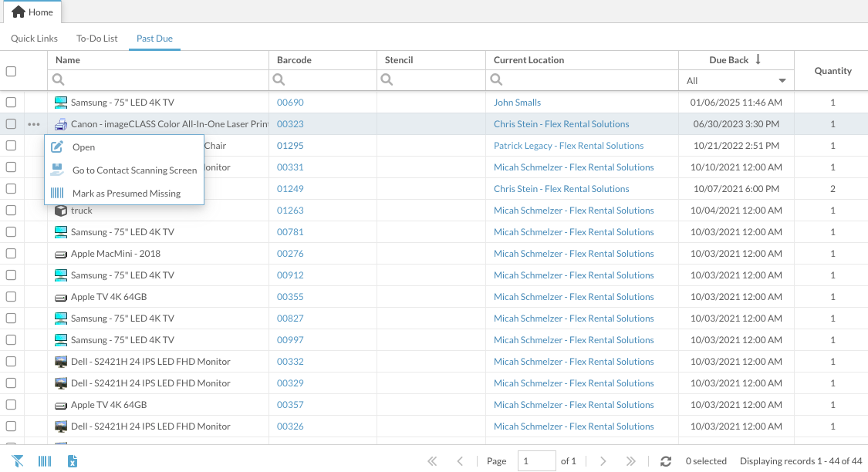Click Apple TV icon on barcode 00355 row

tap(61, 297)
